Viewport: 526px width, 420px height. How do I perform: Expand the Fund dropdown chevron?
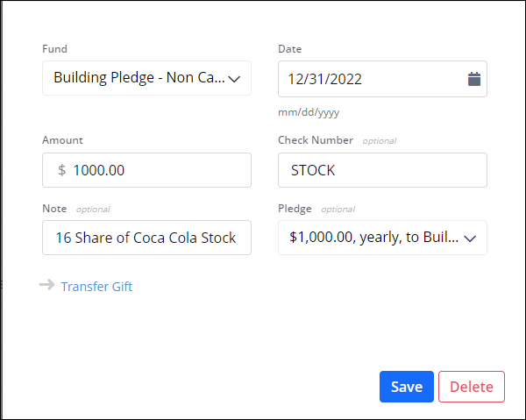[234, 78]
